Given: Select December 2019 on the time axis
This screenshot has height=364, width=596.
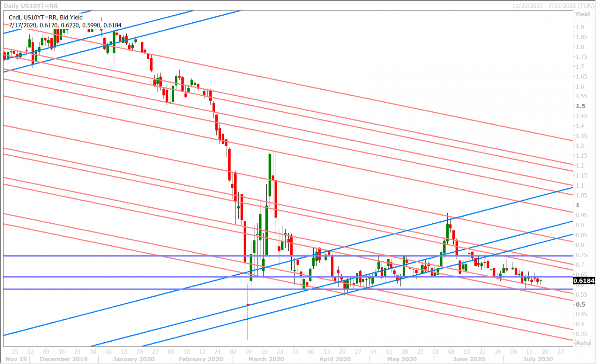Looking at the screenshot, I should (x=63, y=359).
